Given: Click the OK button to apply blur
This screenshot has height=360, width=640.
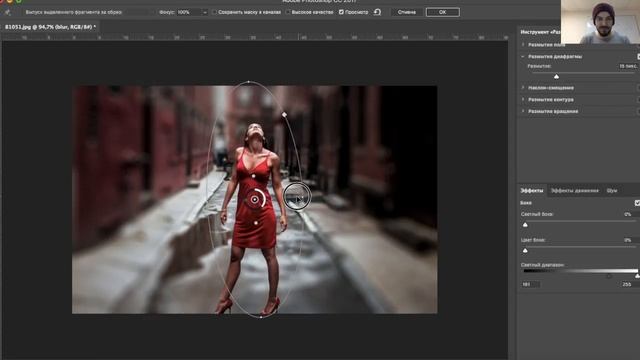Looking at the screenshot, I should tap(442, 12).
